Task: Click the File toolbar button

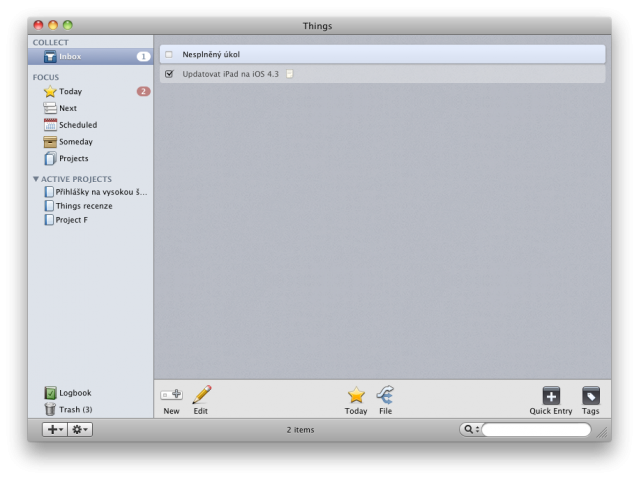Action: tap(386, 400)
